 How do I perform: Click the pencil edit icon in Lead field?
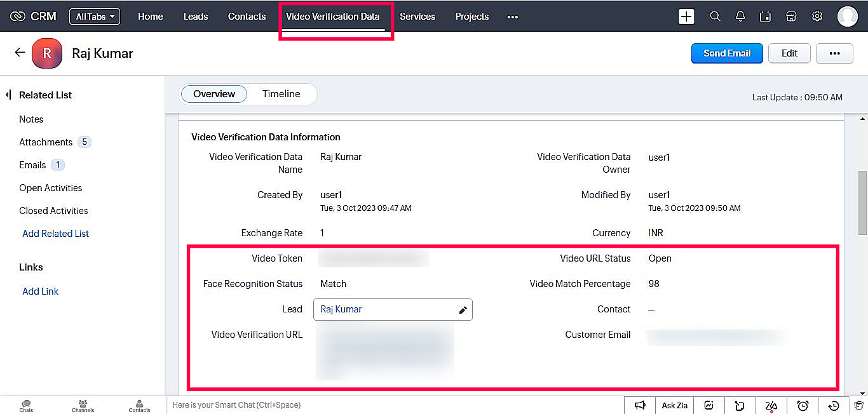click(x=463, y=310)
